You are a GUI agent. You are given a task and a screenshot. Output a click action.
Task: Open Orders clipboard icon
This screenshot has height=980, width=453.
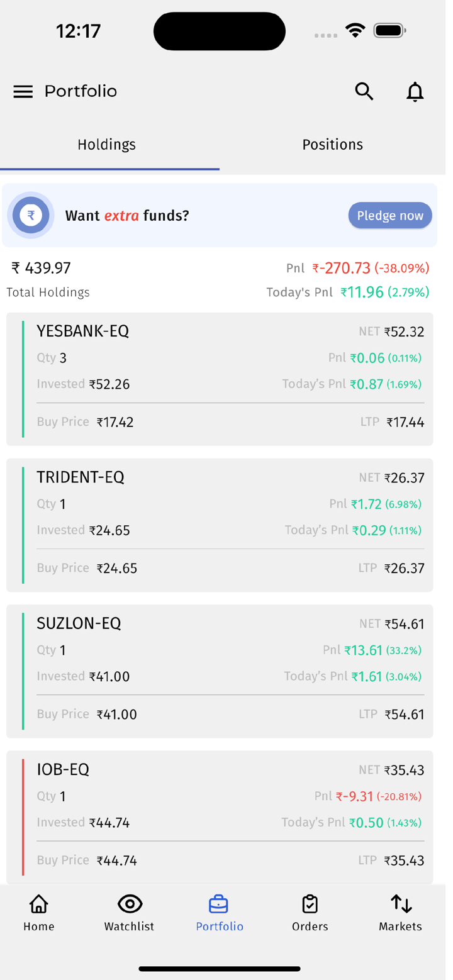(x=310, y=905)
